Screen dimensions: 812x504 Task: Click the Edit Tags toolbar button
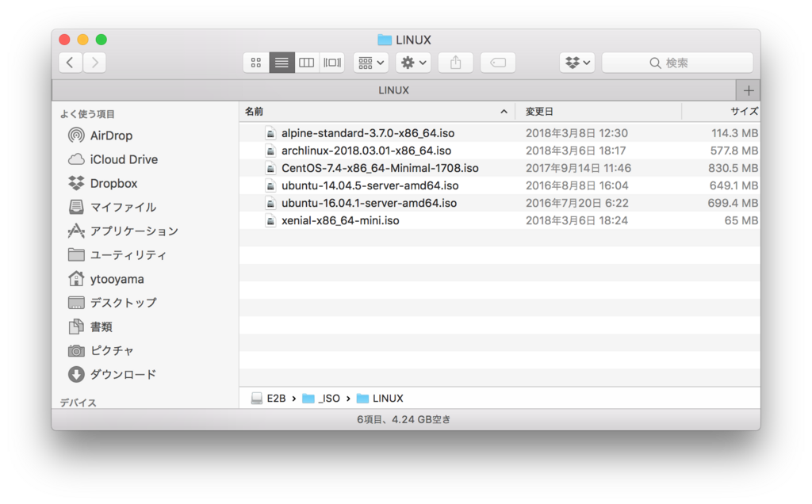498,63
